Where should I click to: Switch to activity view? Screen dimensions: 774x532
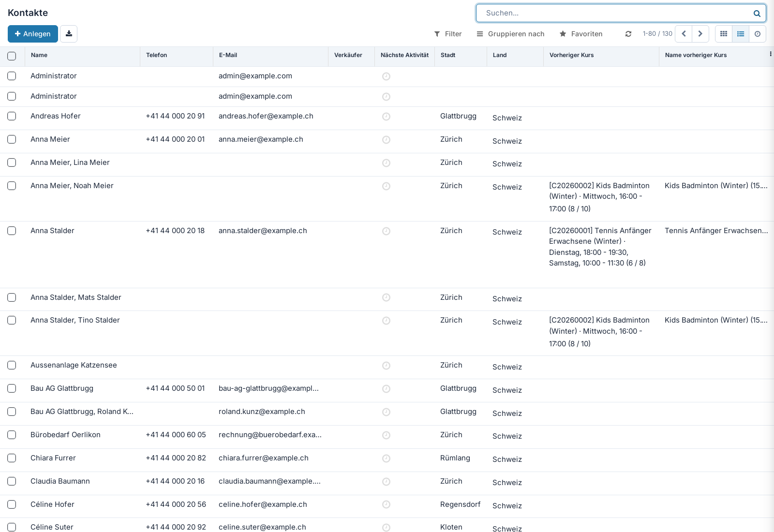[758, 34]
